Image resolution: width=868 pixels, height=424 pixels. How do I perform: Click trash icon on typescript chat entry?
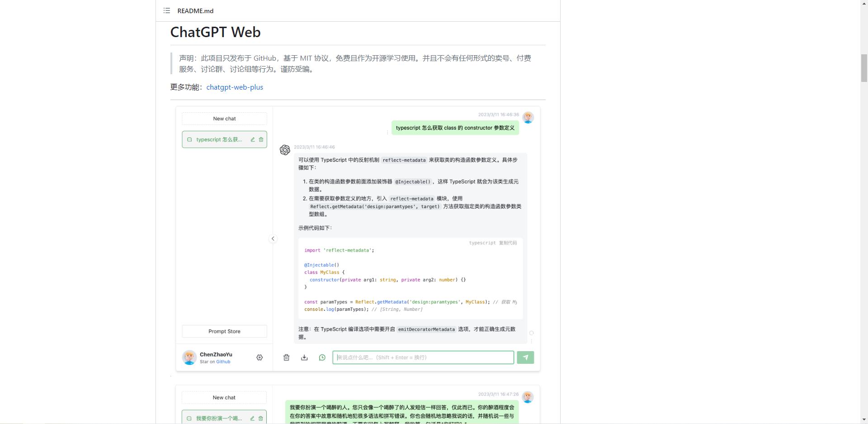pyautogui.click(x=261, y=139)
